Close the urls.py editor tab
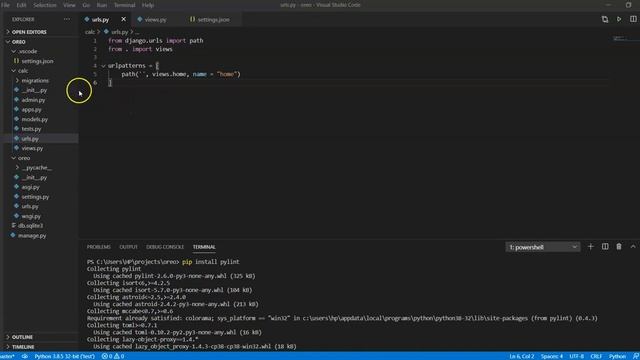The height and width of the screenshot is (360, 640). pos(123,19)
